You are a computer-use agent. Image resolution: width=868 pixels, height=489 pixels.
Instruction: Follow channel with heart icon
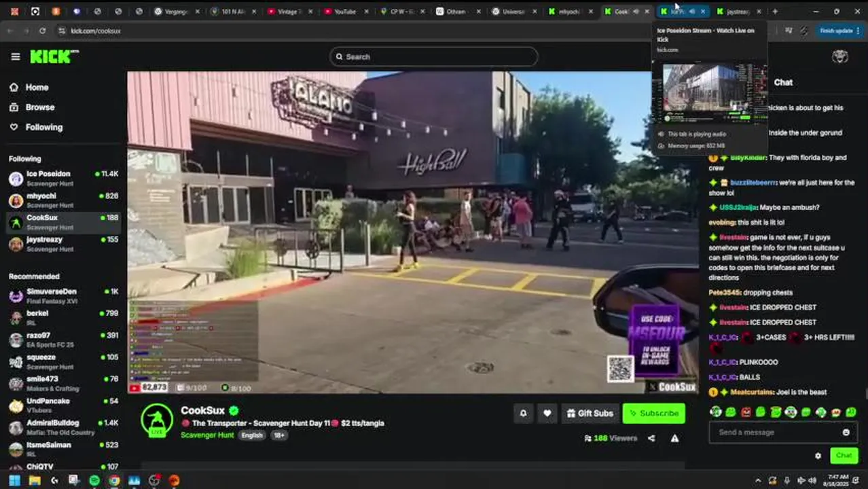[547, 413]
